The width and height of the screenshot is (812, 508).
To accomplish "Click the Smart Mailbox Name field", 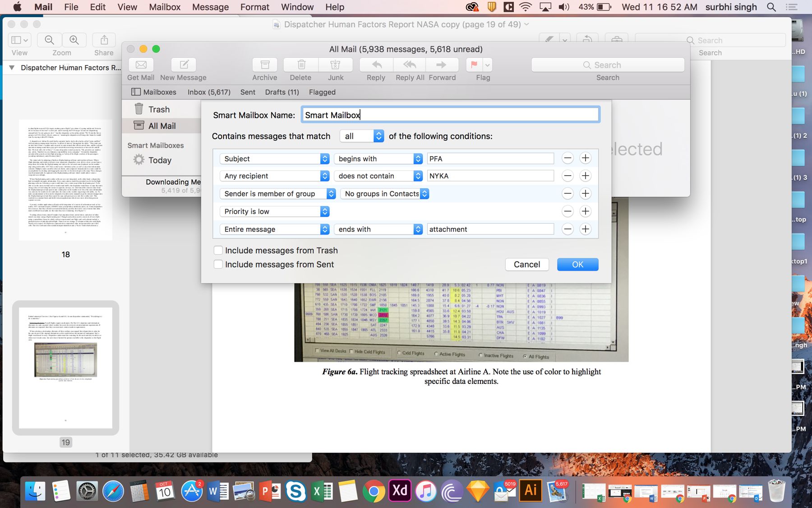I will coord(450,115).
